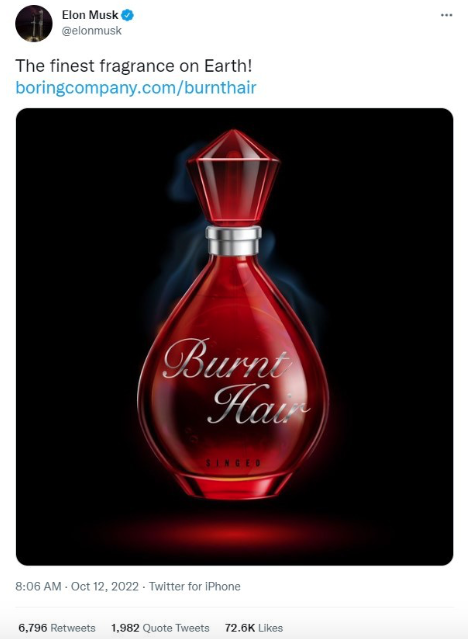Click the 8:06 AM timestamp

point(38,586)
